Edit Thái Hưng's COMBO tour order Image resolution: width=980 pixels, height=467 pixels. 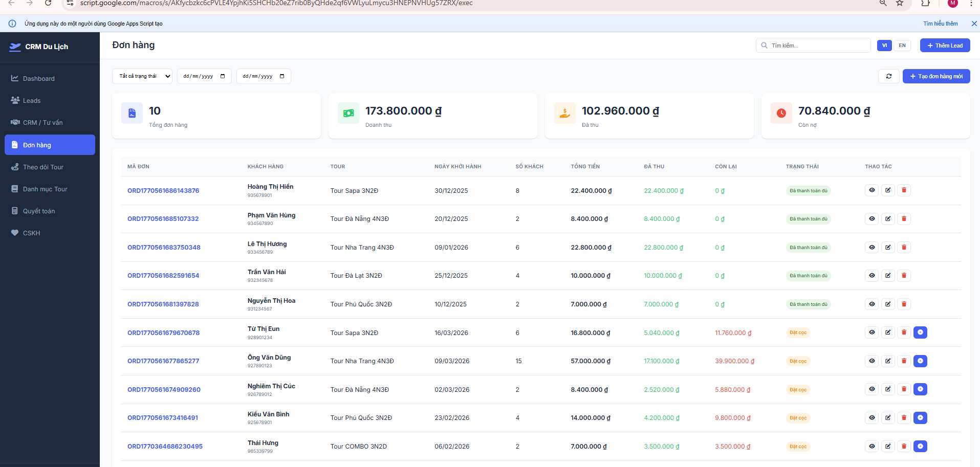(888, 447)
